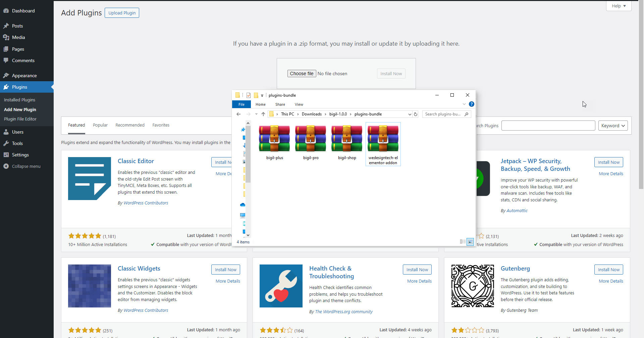Open the Share ribbon tab
Screen dimensions: 644x338
[x=280, y=104]
